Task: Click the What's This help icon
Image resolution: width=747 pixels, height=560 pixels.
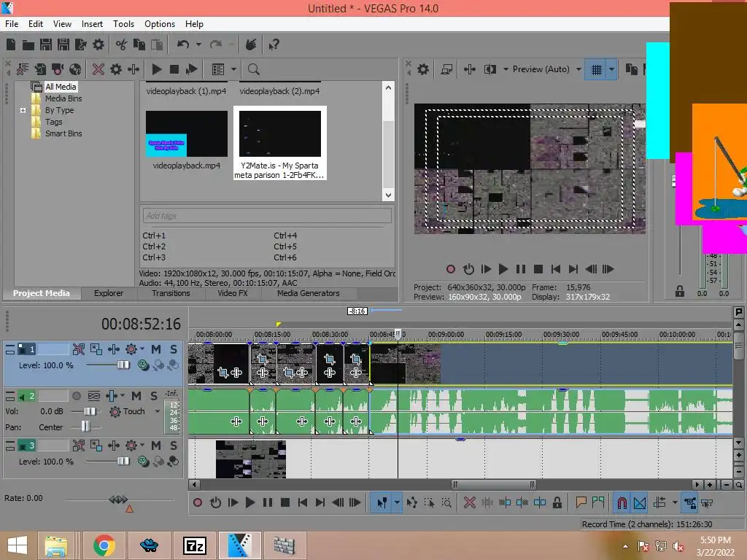Action: (274, 44)
